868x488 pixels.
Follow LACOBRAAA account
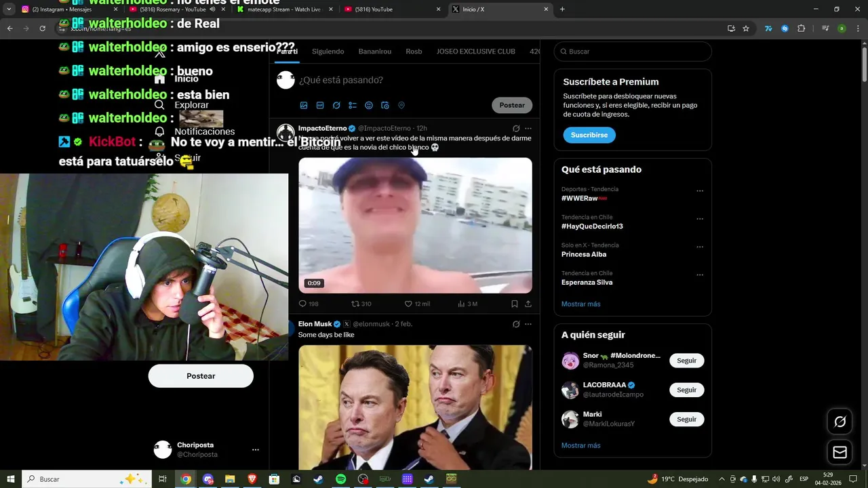pos(686,390)
